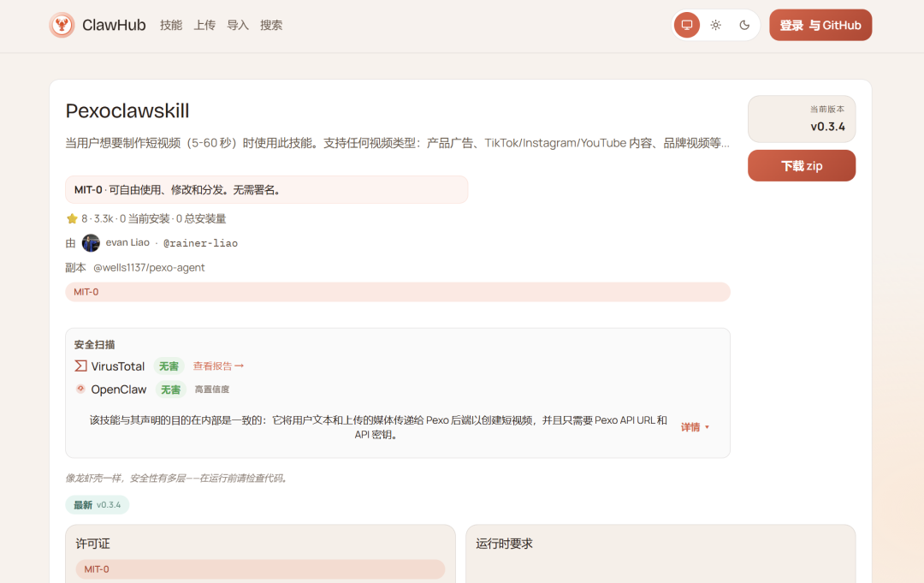924x583 pixels.
Task: Click the 登录 与 GitHub button
Action: click(820, 25)
